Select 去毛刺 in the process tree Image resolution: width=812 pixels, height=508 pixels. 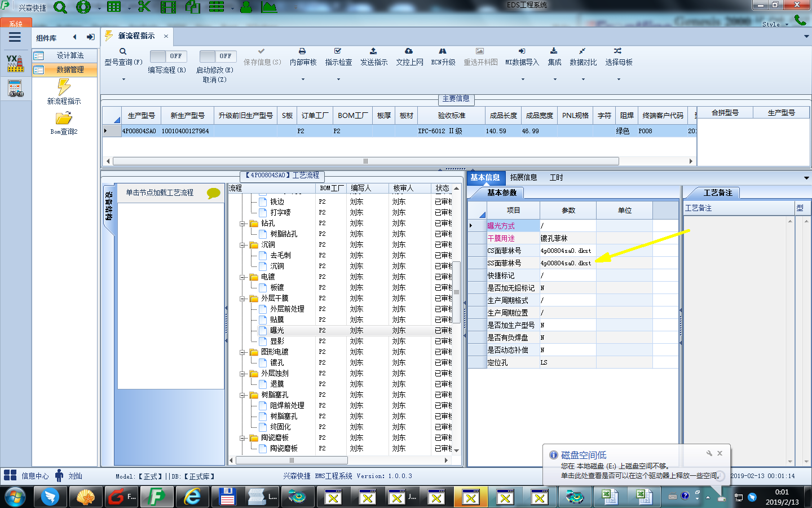tap(280, 255)
